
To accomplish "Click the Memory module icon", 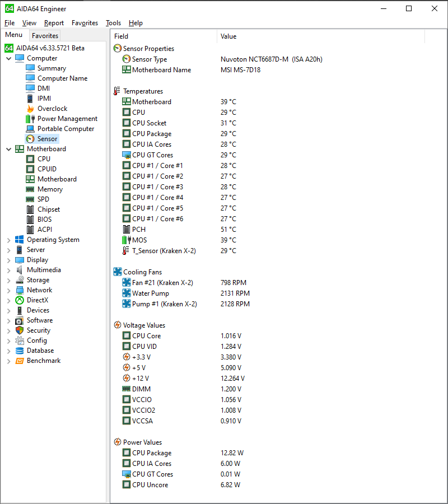I will 30,189.
